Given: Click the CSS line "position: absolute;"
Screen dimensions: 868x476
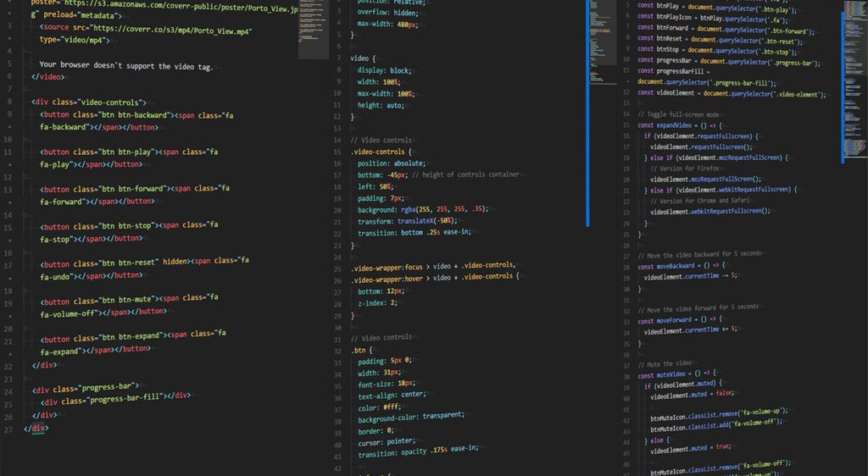Looking at the screenshot, I should point(392,163).
